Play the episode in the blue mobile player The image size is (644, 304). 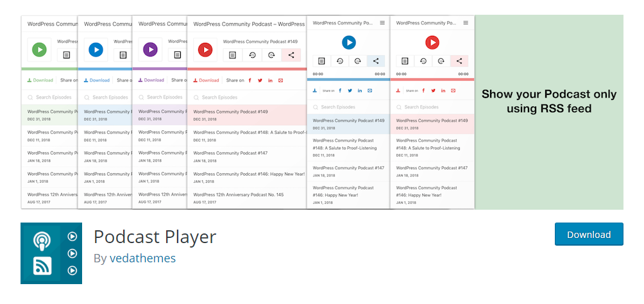click(x=349, y=42)
